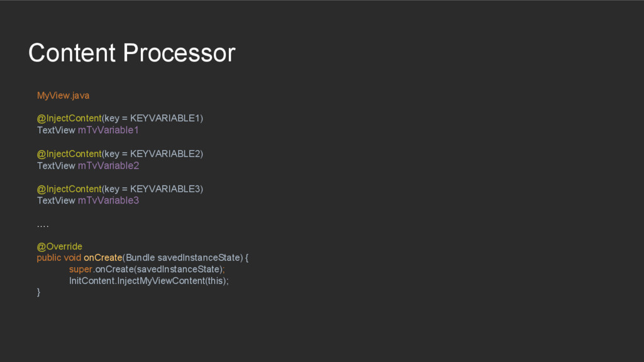This screenshot has width=644, height=362.
Task: Click the mTvVariable3 field name
Action: coord(108,200)
